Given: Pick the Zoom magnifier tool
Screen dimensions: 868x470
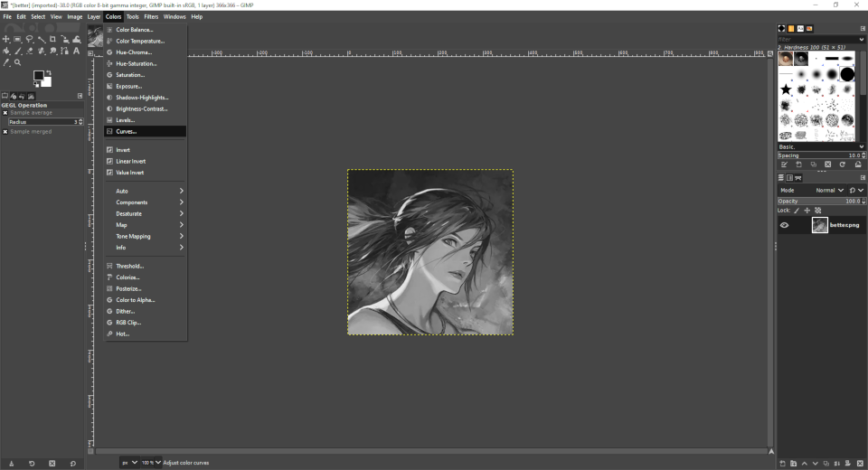Looking at the screenshot, I should point(18,62).
